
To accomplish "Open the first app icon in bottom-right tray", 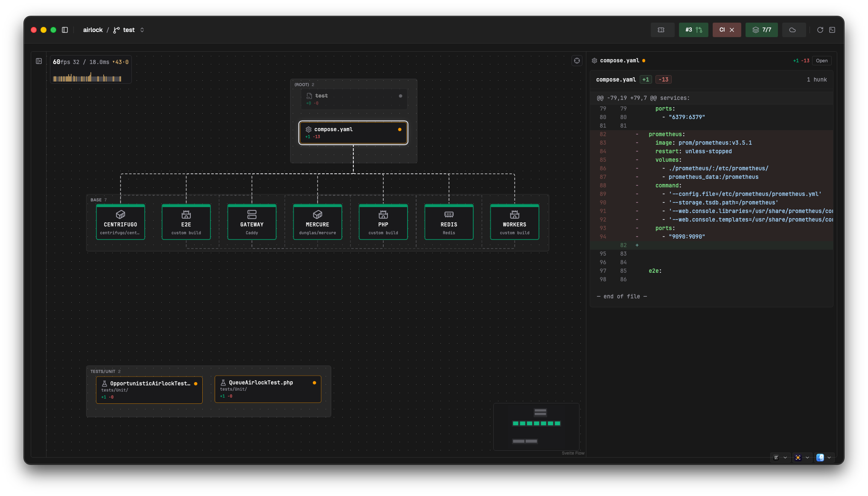I will coord(776,458).
